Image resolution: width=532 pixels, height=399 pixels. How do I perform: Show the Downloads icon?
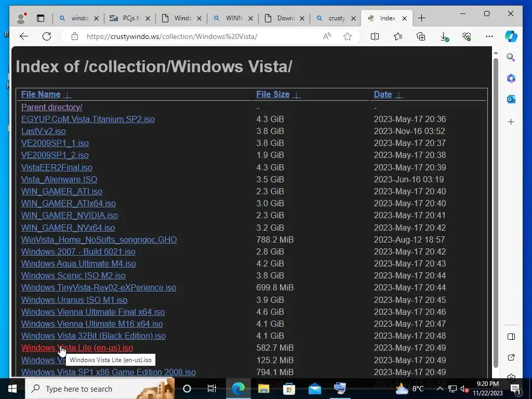click(x=444, y=37)
